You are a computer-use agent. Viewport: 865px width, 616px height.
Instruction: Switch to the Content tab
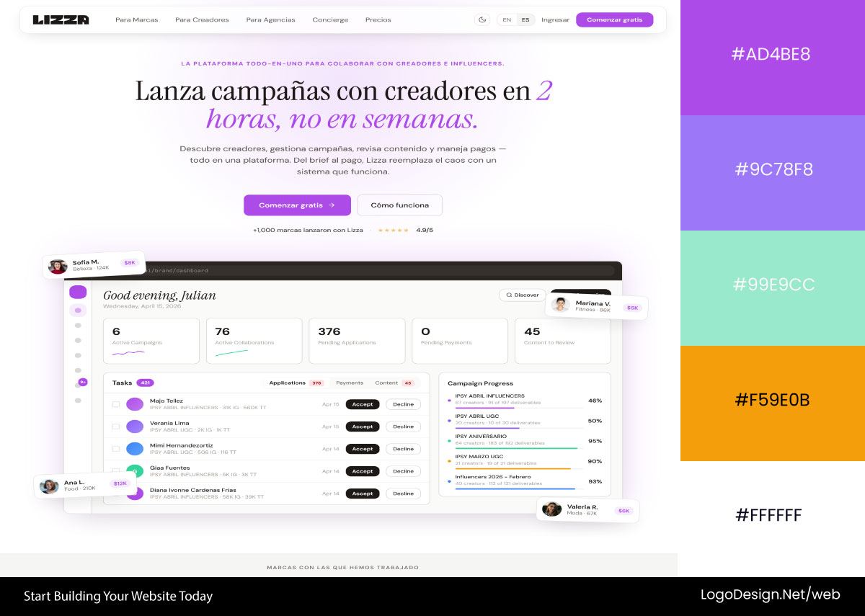pos(394,383)
